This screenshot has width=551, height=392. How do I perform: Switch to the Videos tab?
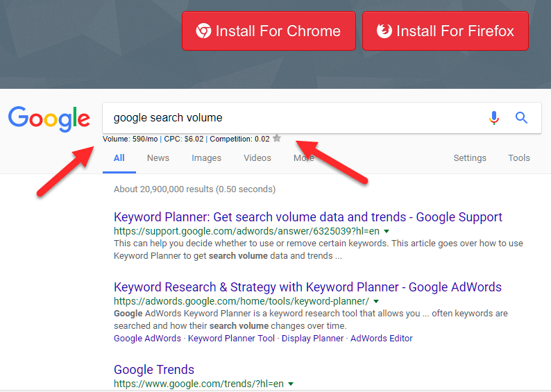(257, 158)
